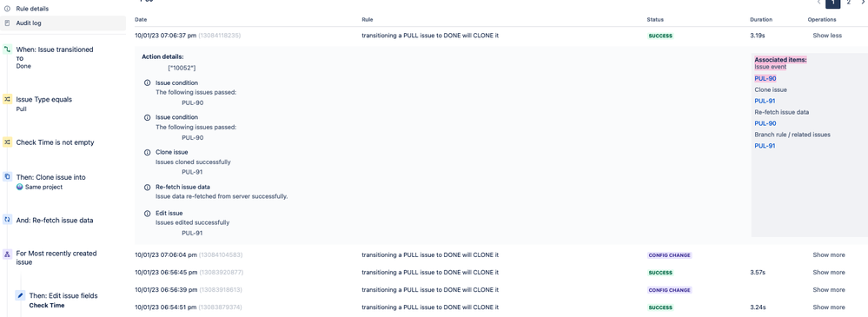Click the Clone issue action icon
Screen dimensions: 868x317
click(x=7, y=177)
